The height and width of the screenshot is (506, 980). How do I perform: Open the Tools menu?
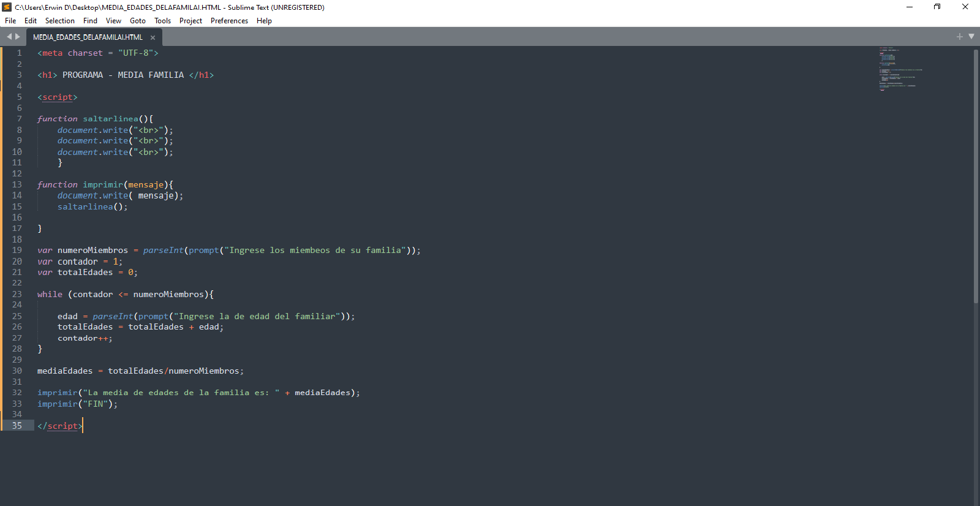pos(162,21)
